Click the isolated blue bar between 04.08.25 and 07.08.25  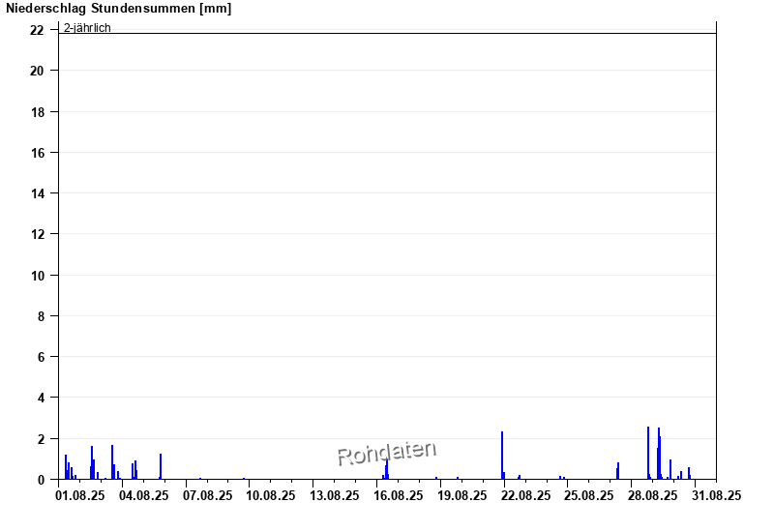(161, 467)
